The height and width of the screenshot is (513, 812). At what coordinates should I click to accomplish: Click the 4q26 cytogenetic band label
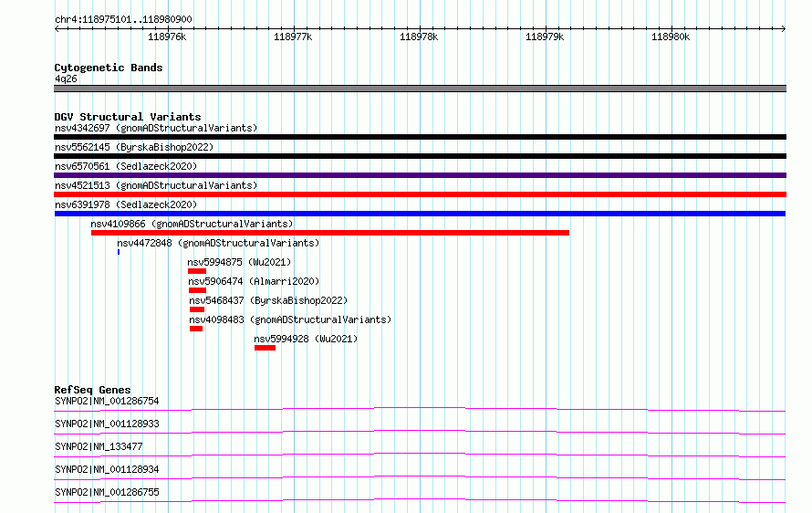coord(66,79)
